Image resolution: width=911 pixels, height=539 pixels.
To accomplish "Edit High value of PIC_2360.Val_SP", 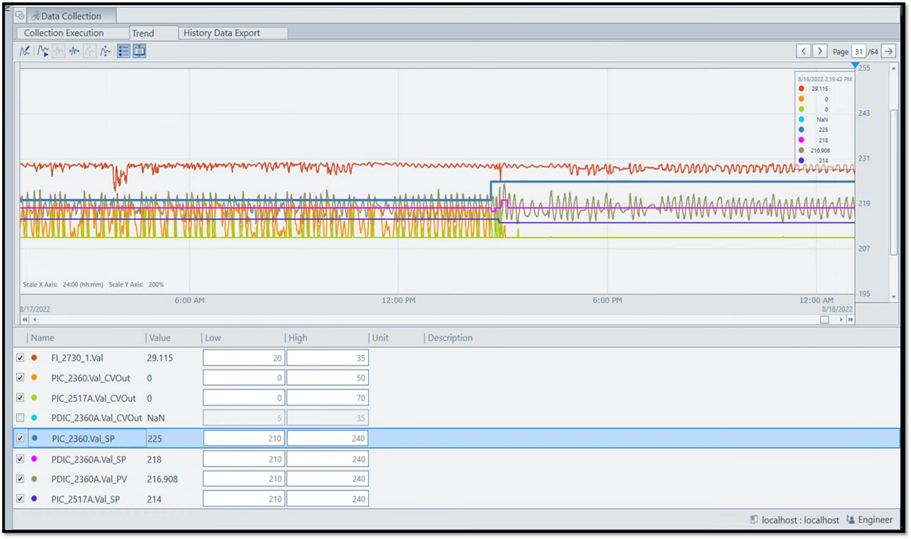I will [328, 438].
